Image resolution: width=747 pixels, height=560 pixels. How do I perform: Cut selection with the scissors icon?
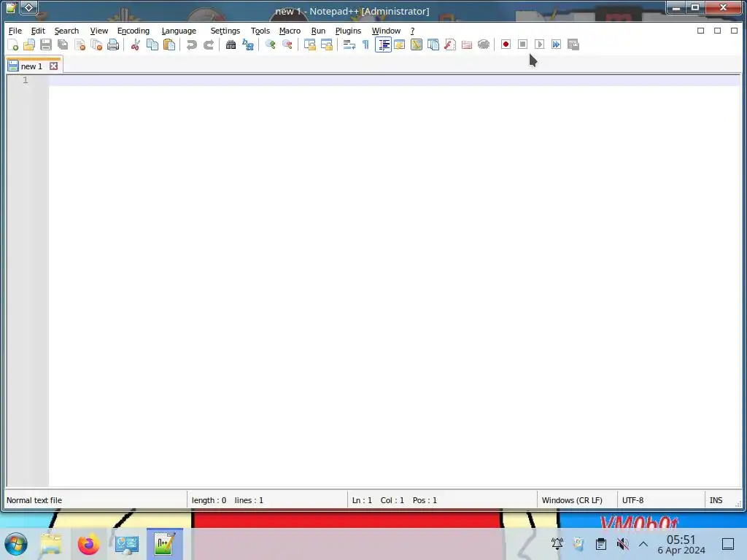pyautogui.click(x=136, y=44)
